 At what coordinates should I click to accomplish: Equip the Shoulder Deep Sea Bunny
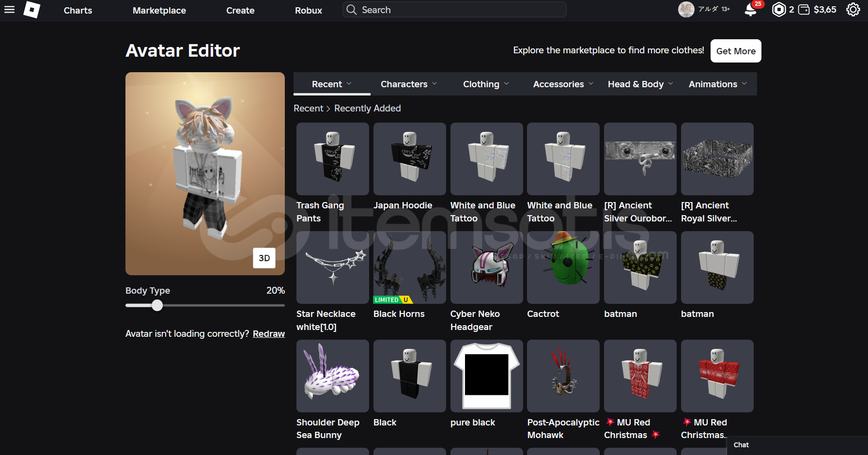(x=333, y=376)
